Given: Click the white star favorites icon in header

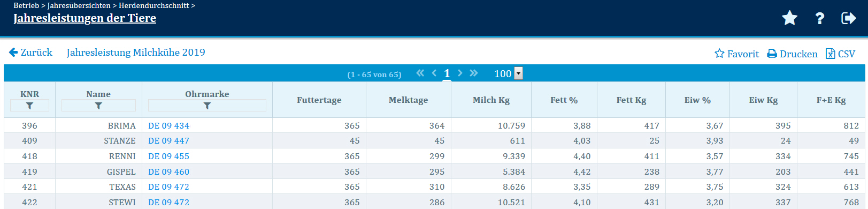Looking at the screenshot, I should click(789, 18).
